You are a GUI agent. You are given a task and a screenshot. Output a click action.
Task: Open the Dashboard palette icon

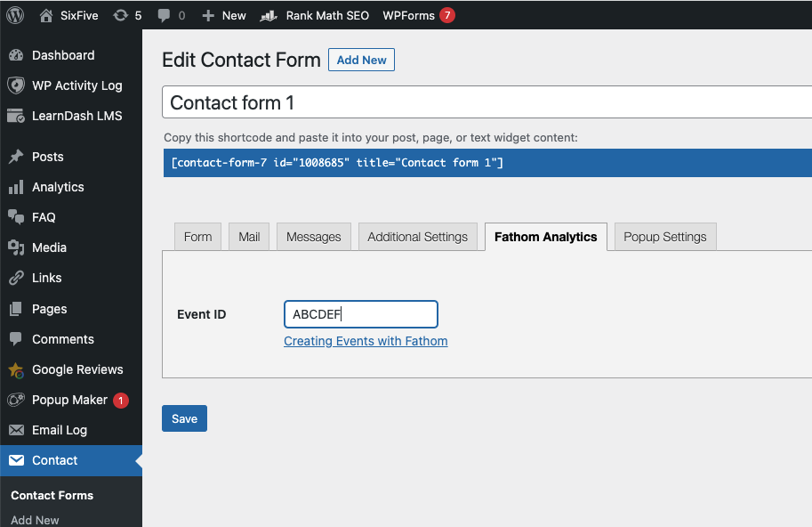tap(16, 55)
